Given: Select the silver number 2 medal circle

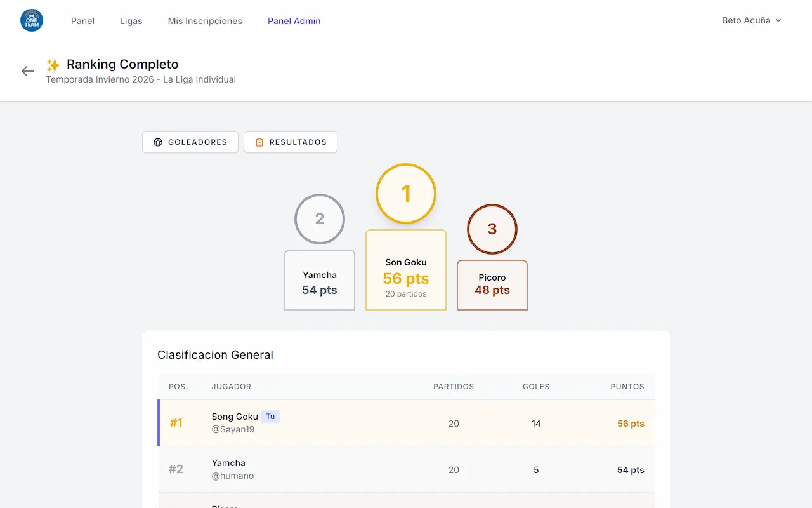Looking at the screenshot, I should 320,219.
